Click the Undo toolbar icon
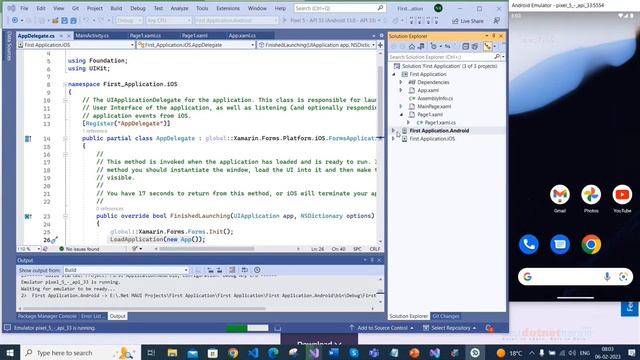 tap(86, 20)
